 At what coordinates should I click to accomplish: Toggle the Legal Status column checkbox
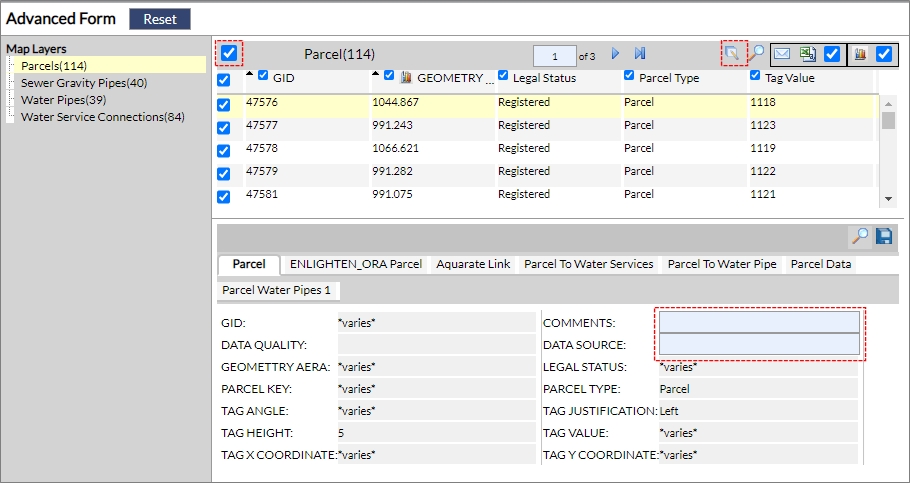[504, 76]
